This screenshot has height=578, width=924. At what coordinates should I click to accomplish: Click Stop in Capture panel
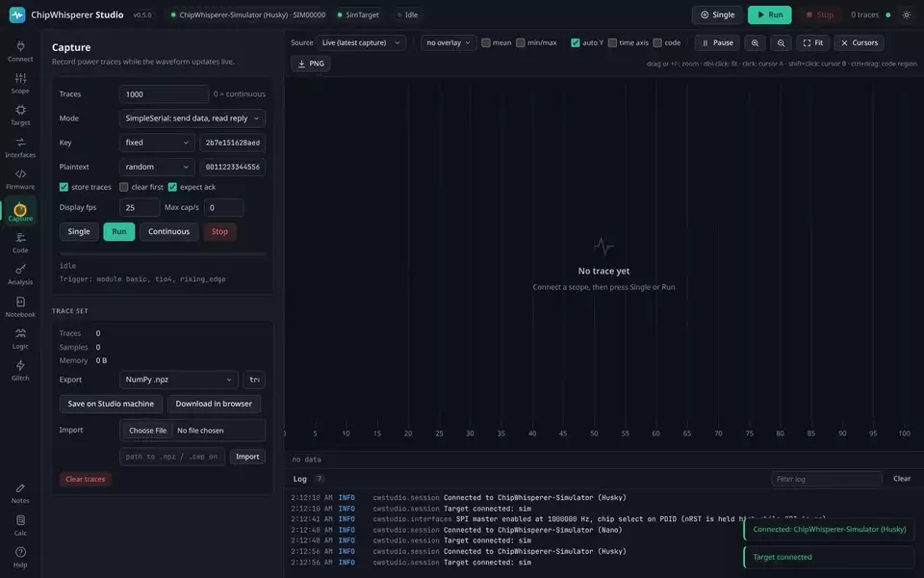pyautogui.click(x=219, y=232)
